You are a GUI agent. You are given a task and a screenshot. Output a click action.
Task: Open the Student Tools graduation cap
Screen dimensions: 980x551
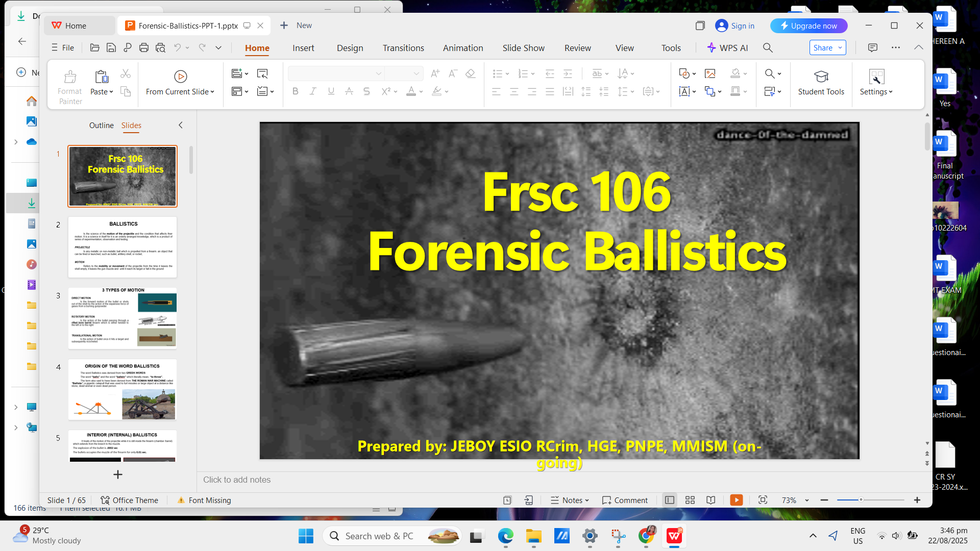(x=821, y=77)
